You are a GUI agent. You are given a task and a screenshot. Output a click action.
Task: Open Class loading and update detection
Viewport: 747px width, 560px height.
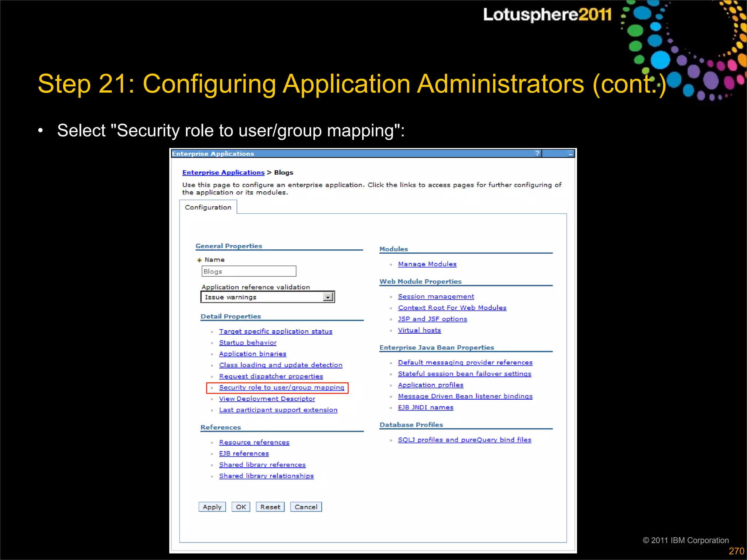[280, 365]
